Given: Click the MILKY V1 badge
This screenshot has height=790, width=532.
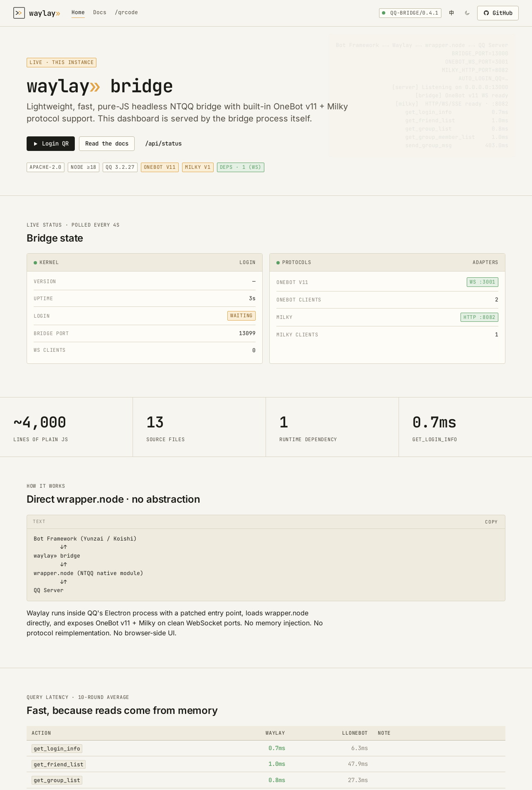Looking at the screenshot, I should point(198,167).
